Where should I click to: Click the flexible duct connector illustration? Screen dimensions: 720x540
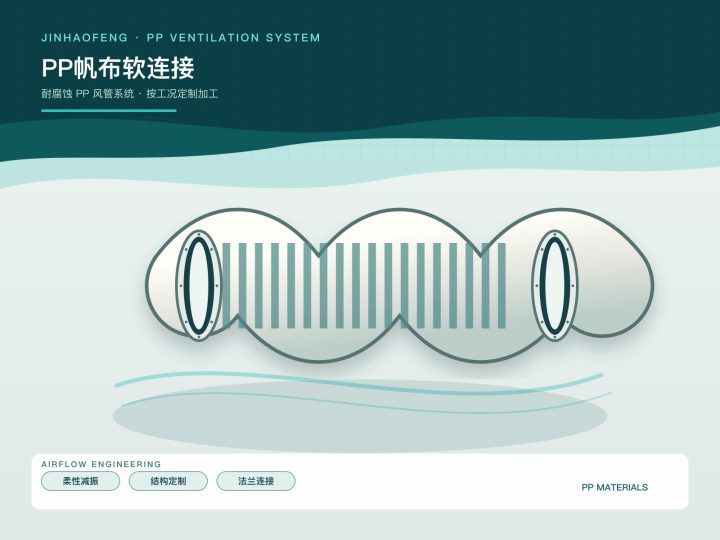click(399, 286)
